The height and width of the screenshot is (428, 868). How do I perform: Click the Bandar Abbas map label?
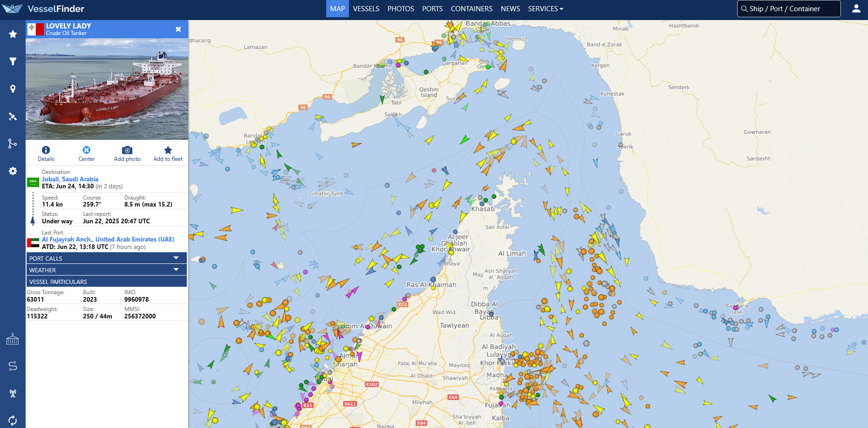488,23
